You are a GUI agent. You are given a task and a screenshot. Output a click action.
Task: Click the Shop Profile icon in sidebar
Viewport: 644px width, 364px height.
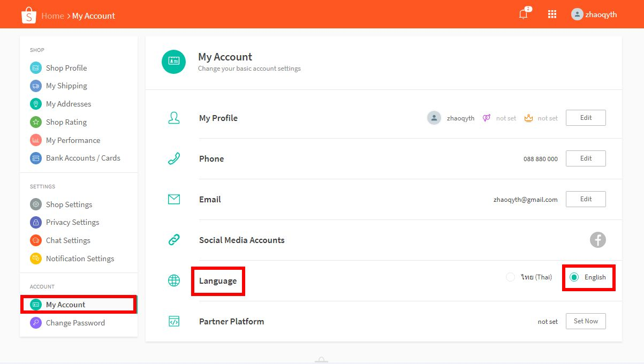[x=34, y=67]
